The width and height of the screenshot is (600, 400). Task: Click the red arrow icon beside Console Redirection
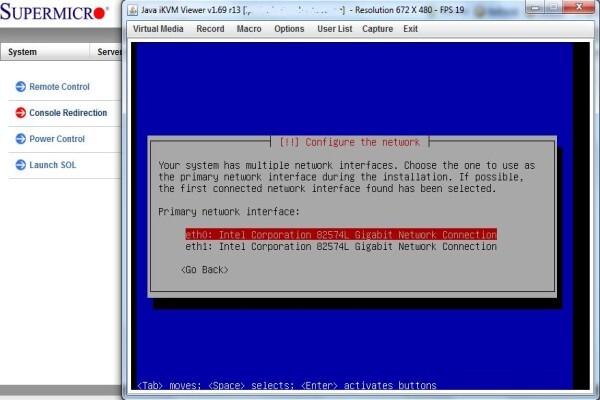pos(21,113)
